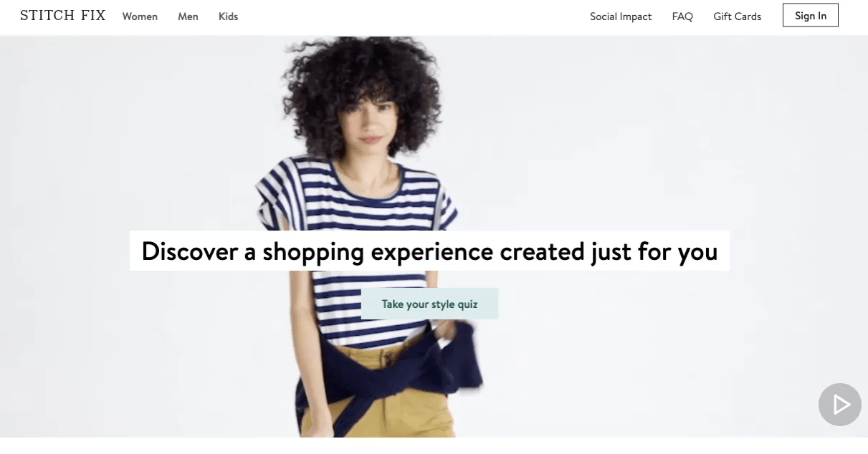This screenshot has height=454, width=868.
Task: Visit the FAQ link
Action: [x=682, y=16]
